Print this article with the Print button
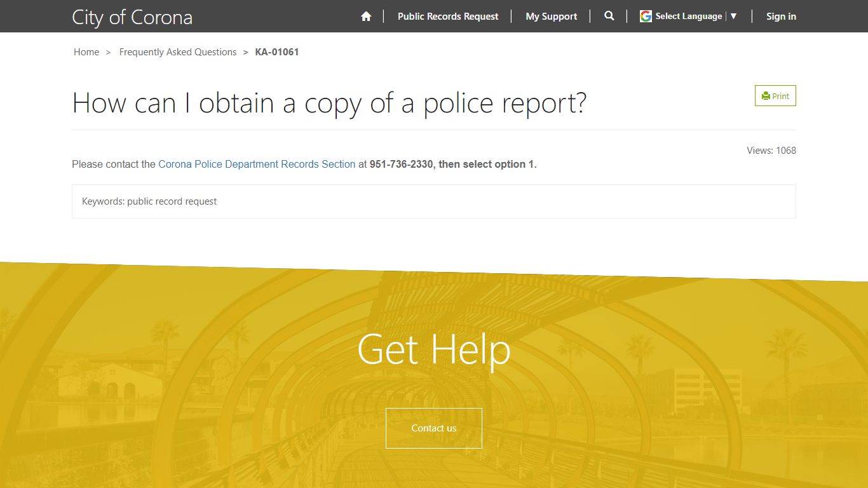Viewport: 868px width, 488px height. [775, 96]
